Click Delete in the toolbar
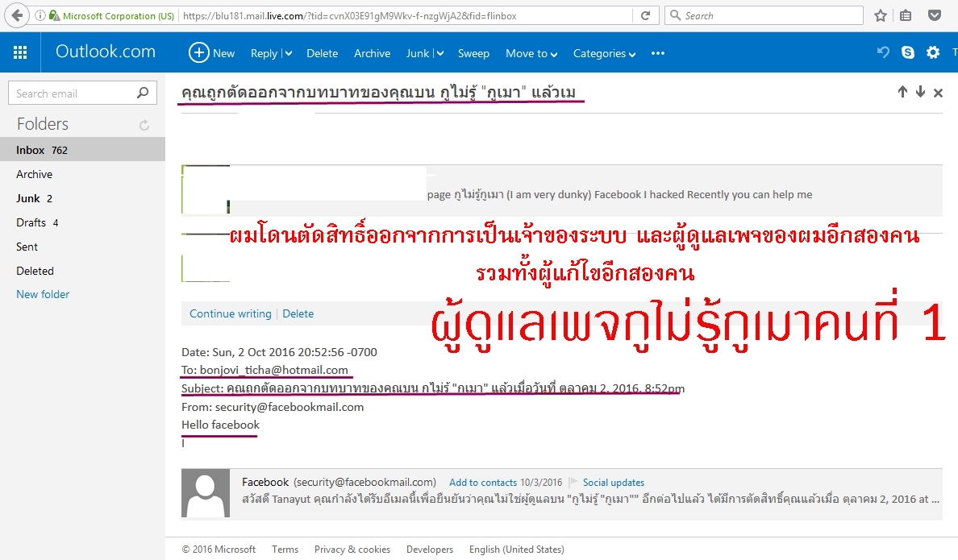 pyautogui.click(x=322, y=54)
